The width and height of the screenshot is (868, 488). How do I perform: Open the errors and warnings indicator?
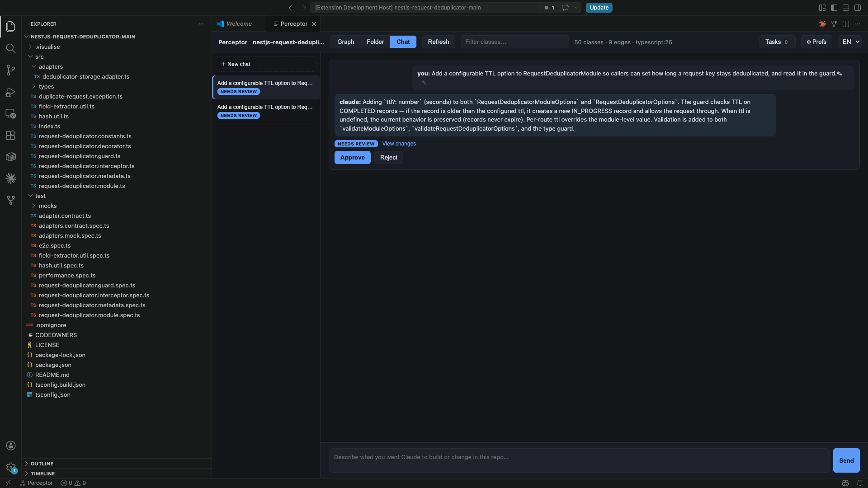point(74,483)
